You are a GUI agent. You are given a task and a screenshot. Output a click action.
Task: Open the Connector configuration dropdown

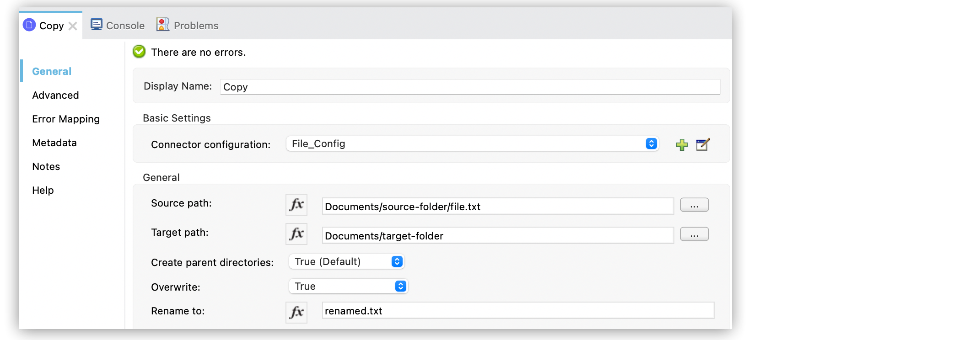[x=472, y=143]
